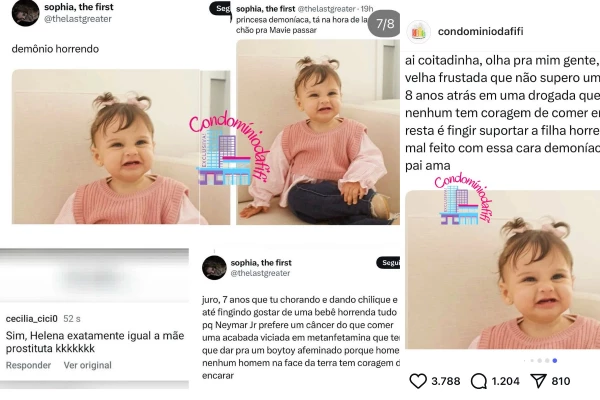Open the condominiodafifi username link

point(481,31)
